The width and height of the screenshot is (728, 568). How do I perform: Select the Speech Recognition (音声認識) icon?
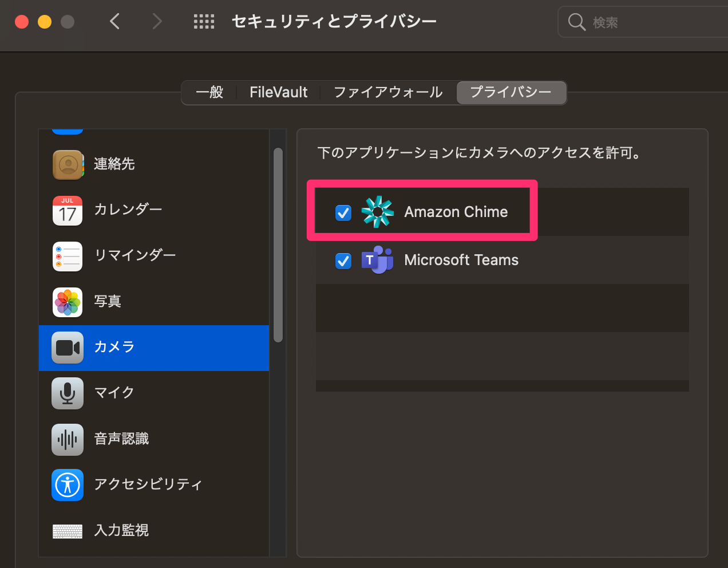[68, 440]
